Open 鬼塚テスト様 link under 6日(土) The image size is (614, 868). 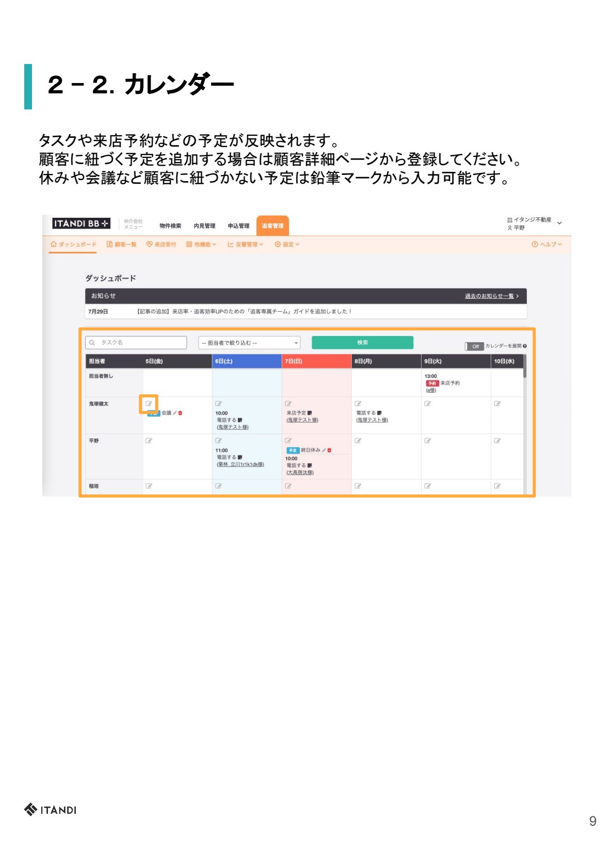[233, 427]
